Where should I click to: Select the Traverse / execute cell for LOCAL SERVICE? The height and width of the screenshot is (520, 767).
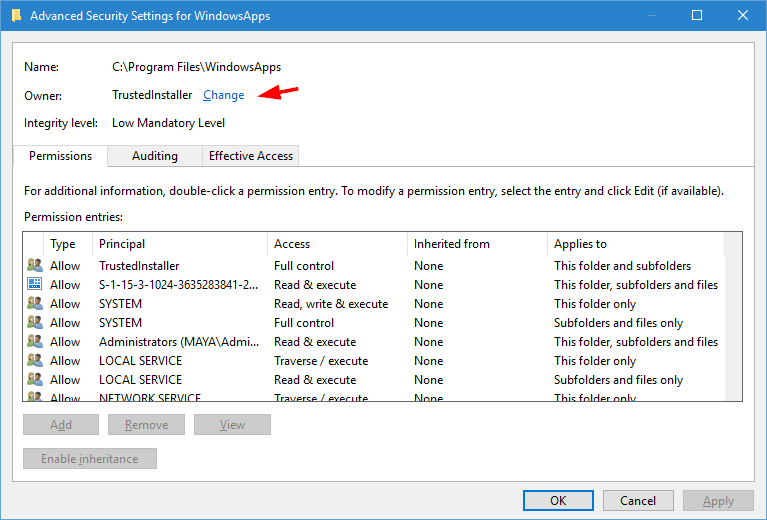tap(321, 361)
